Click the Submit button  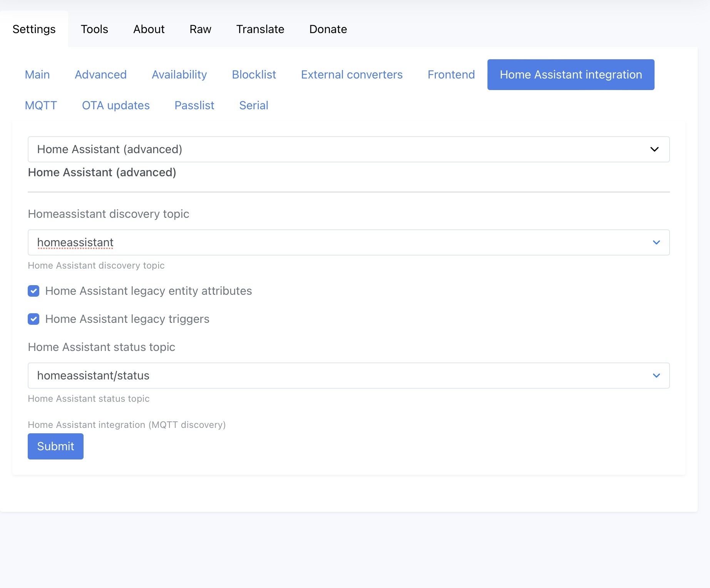[55, 446]
